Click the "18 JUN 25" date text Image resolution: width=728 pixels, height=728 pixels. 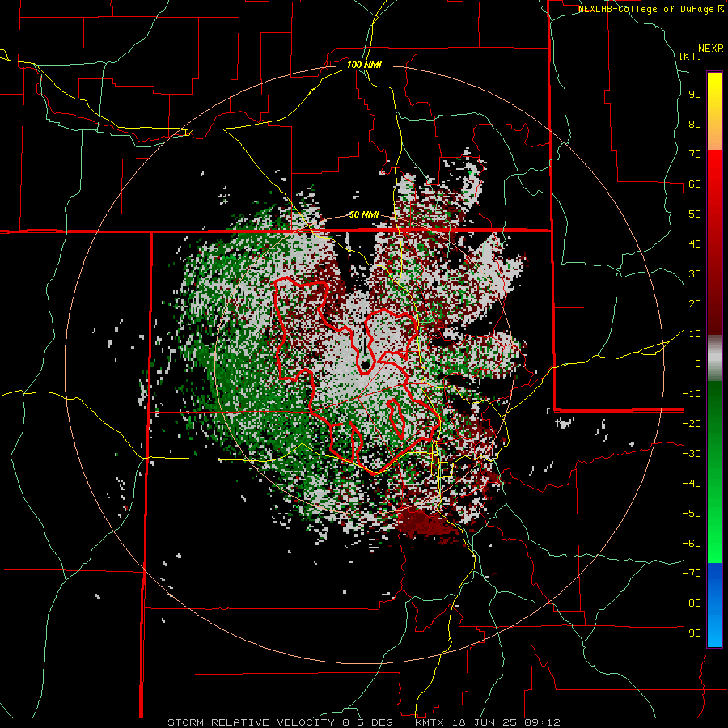click(x=483, y=722)
